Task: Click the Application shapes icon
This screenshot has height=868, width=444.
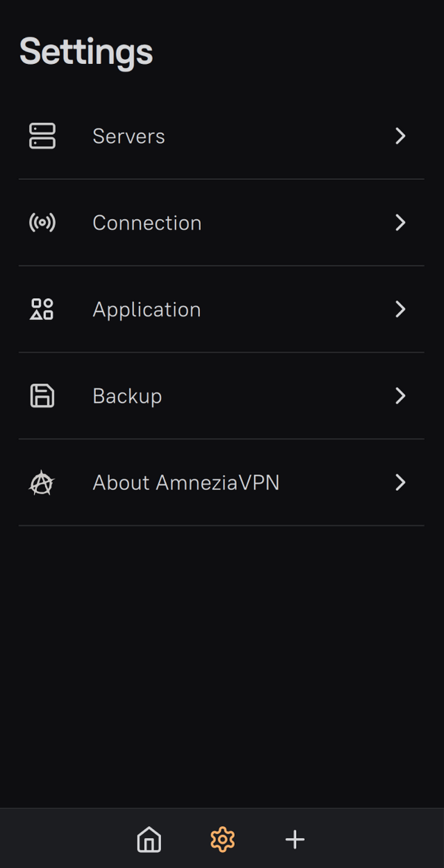Action: click(x=42, y=309)
